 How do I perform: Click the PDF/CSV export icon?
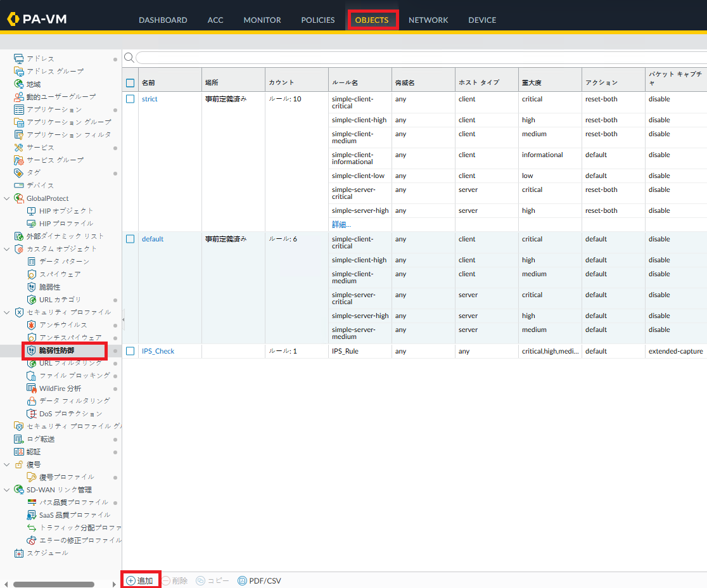click(242, 580)
